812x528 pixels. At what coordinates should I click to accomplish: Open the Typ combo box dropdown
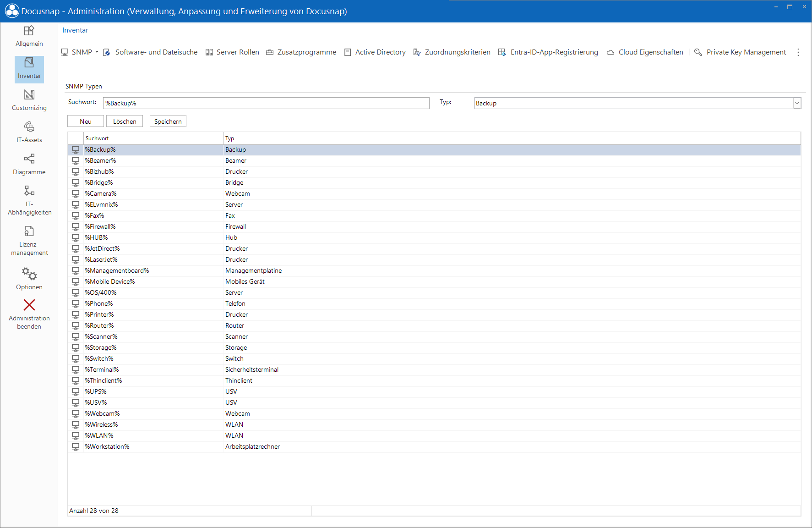pos(797,103)
